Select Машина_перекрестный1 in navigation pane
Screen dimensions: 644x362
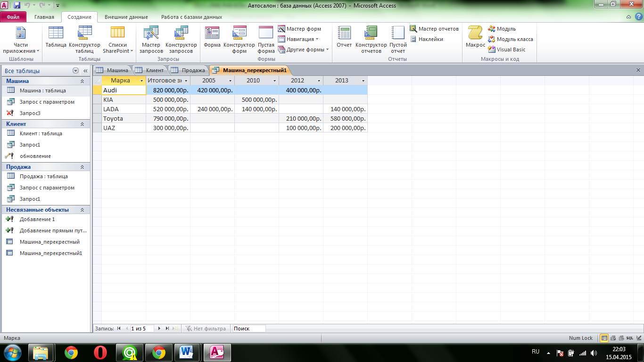46,253
